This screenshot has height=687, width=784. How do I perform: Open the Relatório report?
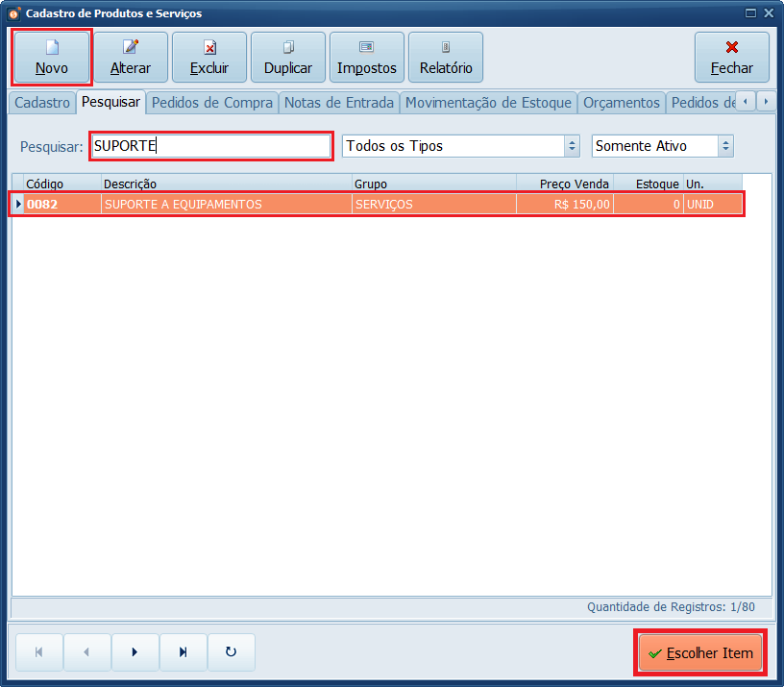[x=446, y=58]
